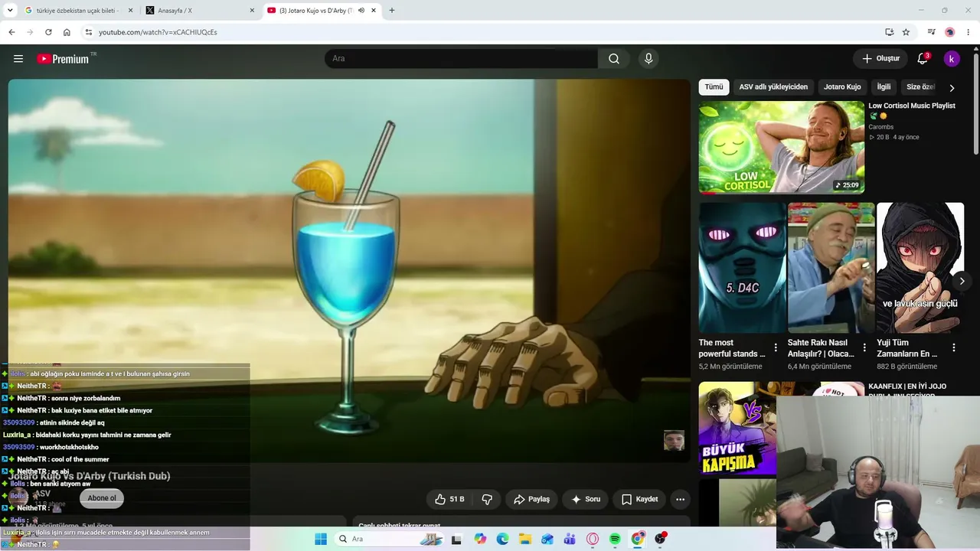Screen dimensions: 980x551
Task: Open Chrome media controls icon
Action: (x=931, y=32)
